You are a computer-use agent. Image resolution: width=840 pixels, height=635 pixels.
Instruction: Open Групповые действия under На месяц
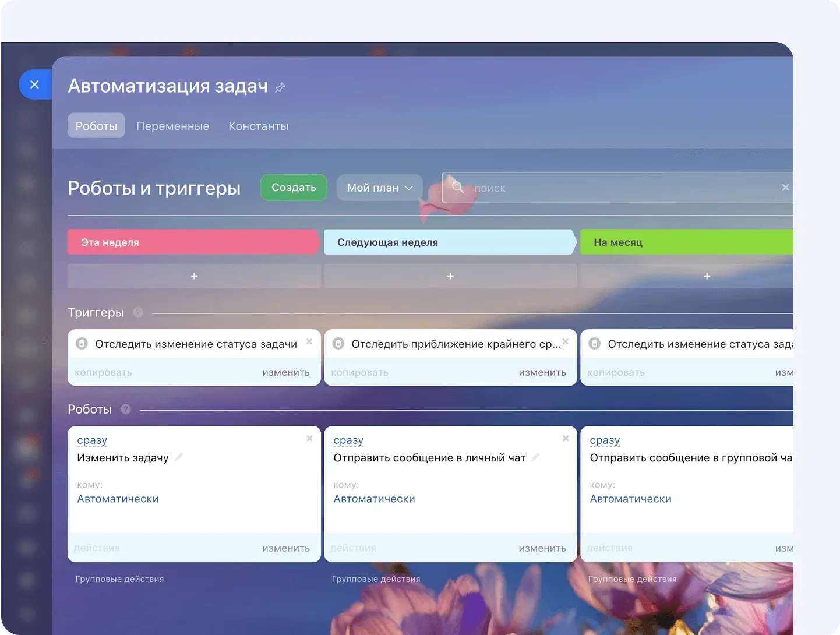(x=632, y=579)
